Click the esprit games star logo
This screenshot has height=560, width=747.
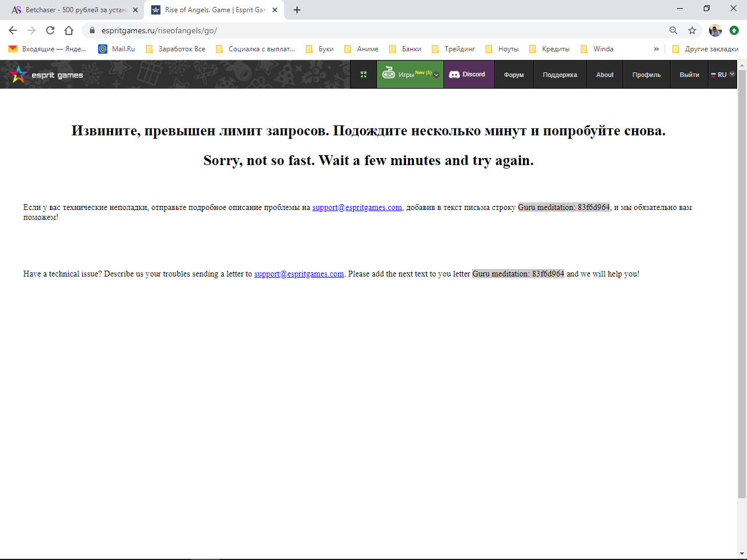click(19, 75)
